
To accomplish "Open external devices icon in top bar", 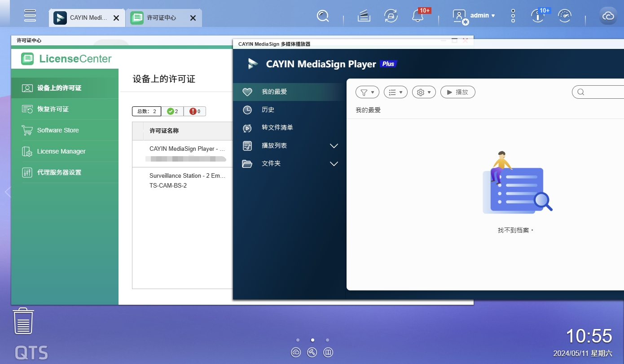I will pyautogui.click(x=391, y=16).
